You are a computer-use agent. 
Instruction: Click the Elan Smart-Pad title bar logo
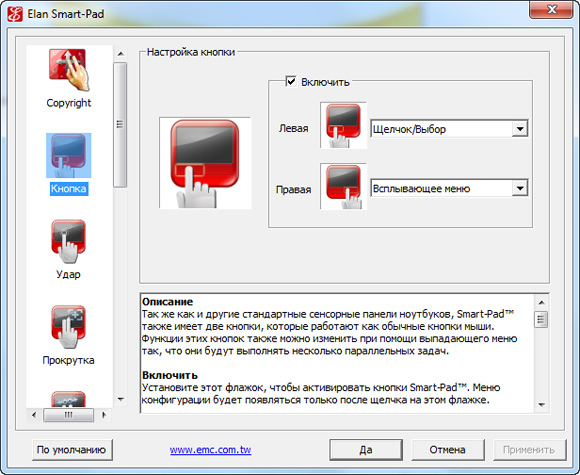pos(15,14)
